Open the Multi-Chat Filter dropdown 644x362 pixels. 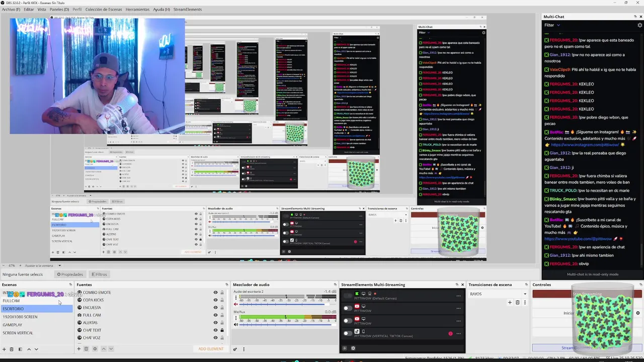tap(552, 25)
